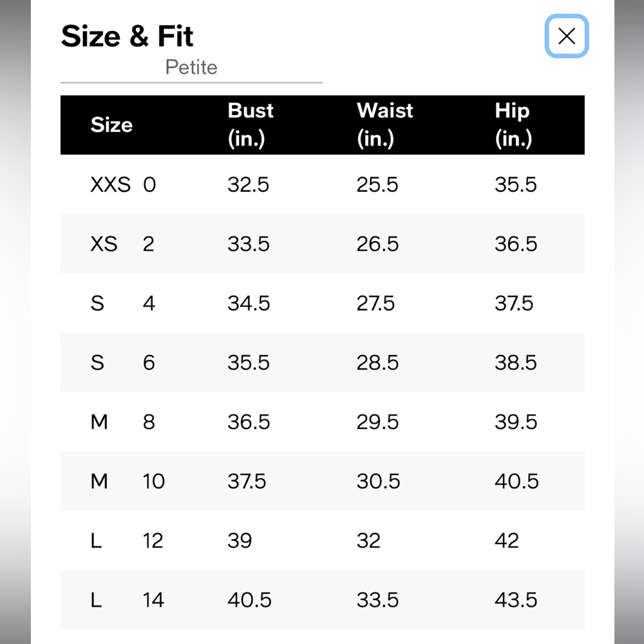Click the Size column header
Image resolution: width=644 pixels, height=644 pixels.
coord(111,124)
